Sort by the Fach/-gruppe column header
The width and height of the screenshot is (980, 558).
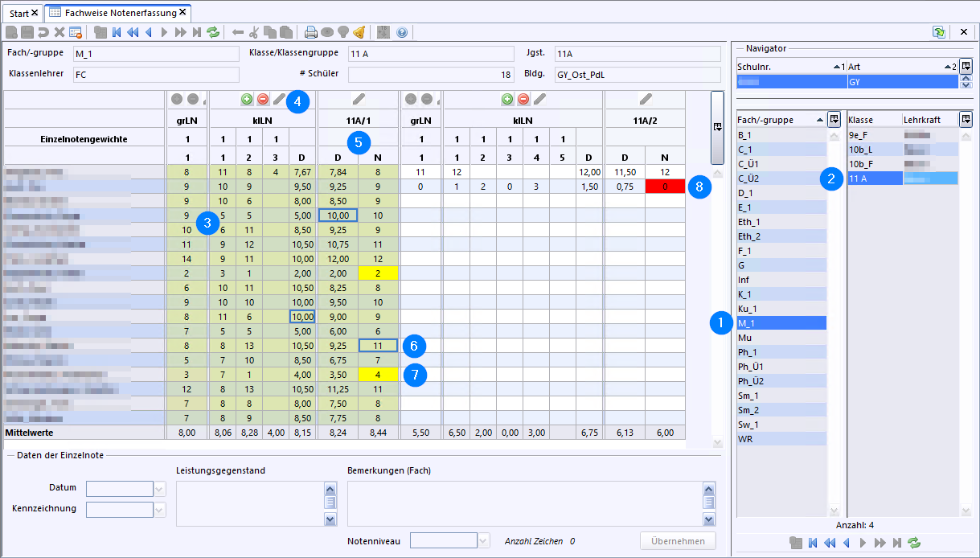pyautogui.click(x=782, y=120)
